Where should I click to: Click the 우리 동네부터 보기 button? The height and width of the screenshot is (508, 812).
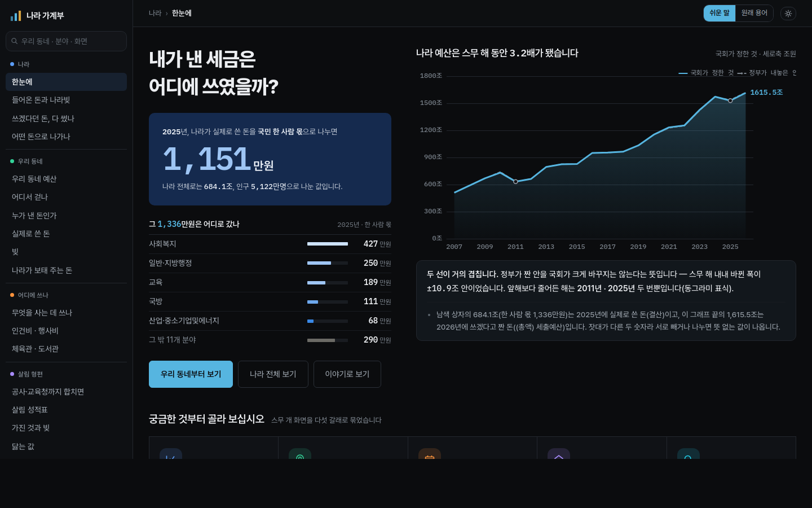pos(191,374)
